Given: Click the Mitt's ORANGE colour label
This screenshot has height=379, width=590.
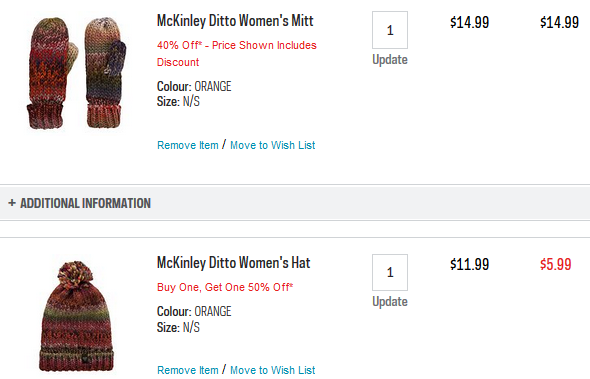Looking at the screenshot, I should point(213,87).
